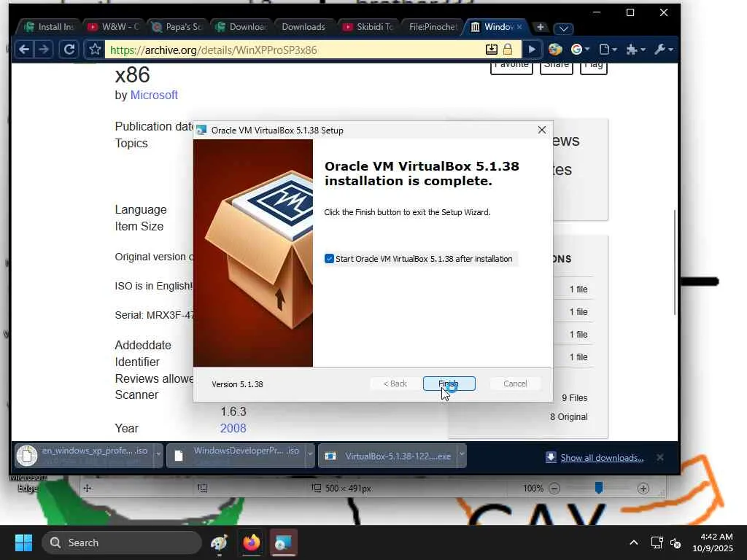Image resolution: width=747 pixels, height=560 pixels.
Task: Switch to the File:Pinochet tab
Action: click(433, 27)
